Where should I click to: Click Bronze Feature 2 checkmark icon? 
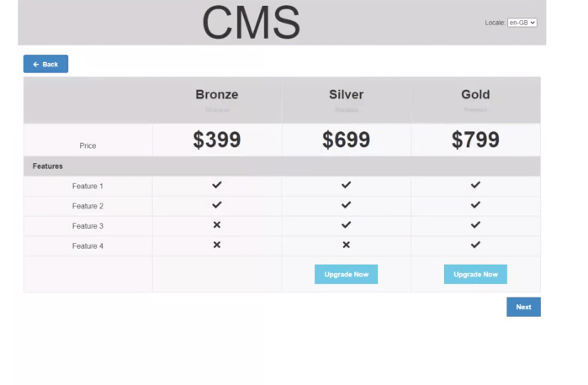click(x=217, y=205)
